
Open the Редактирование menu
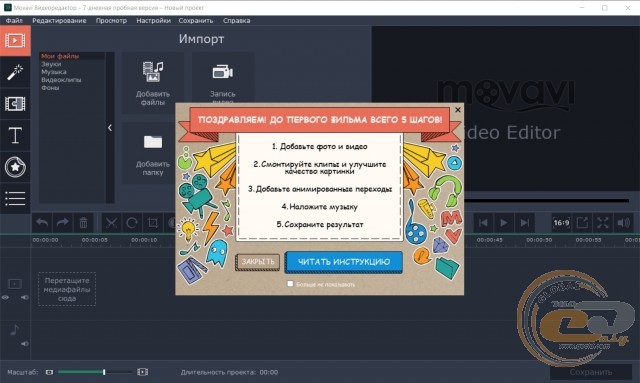point(59,20)
